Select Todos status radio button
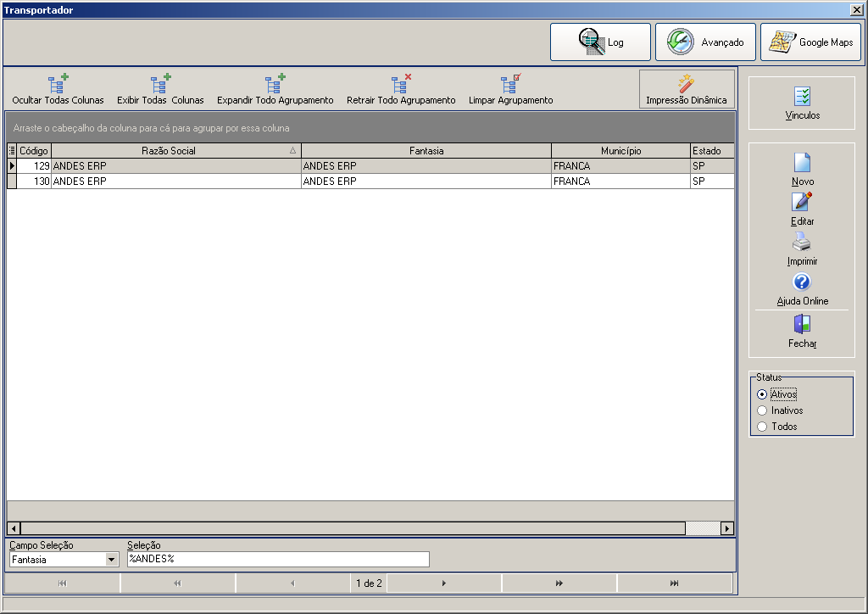The image size is (868, 614). [x=762, y=427]
